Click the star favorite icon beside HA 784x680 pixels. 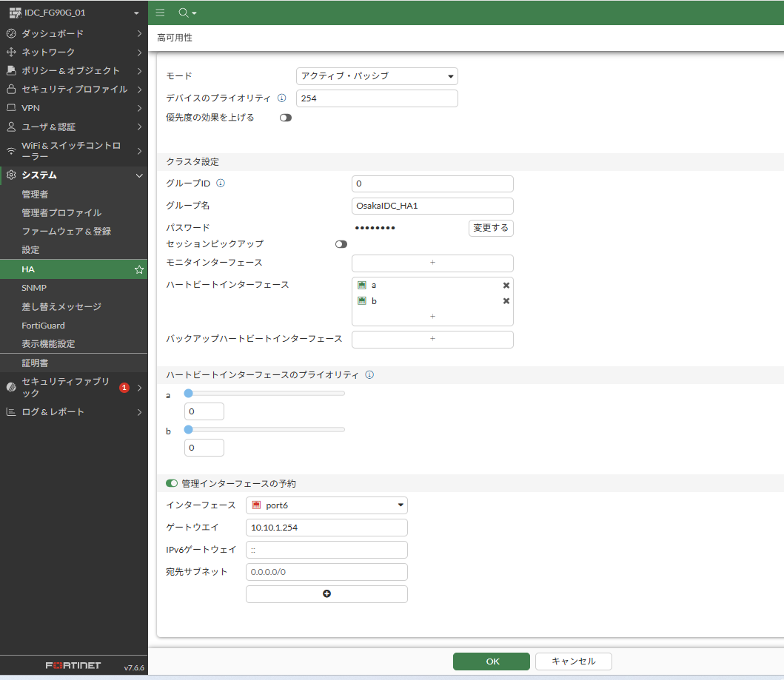point(138,269)
